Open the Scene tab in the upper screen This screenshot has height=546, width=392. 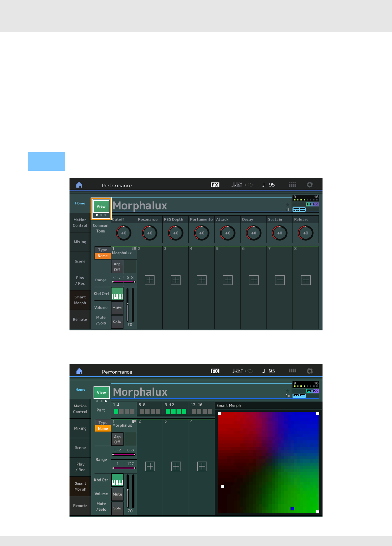tap(80, 261)
